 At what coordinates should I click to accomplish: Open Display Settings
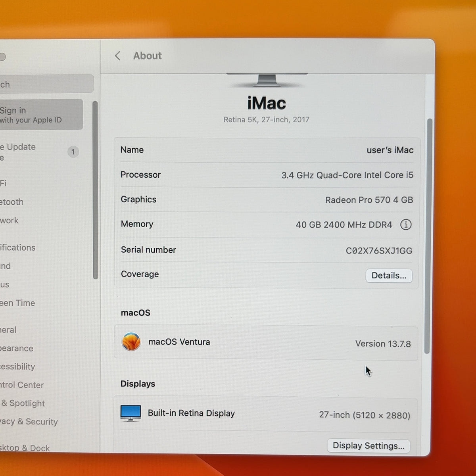369,445
